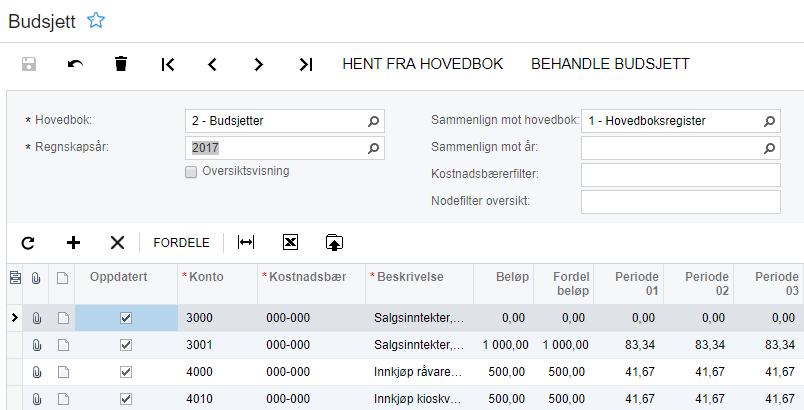Add new row with plus icon
This screenshot has height=410, width=804.
tap(73, 242)
